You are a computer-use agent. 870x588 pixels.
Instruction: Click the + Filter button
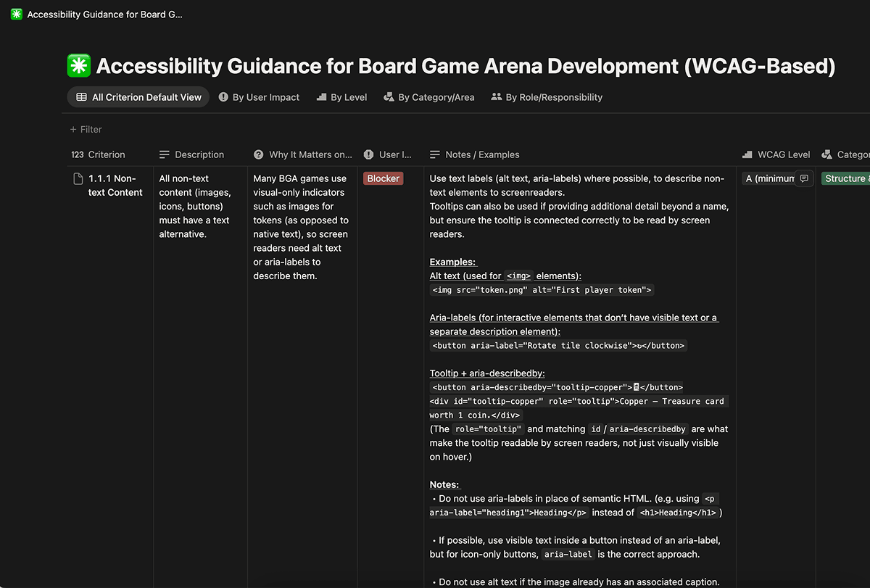click(x=85, y=129)
